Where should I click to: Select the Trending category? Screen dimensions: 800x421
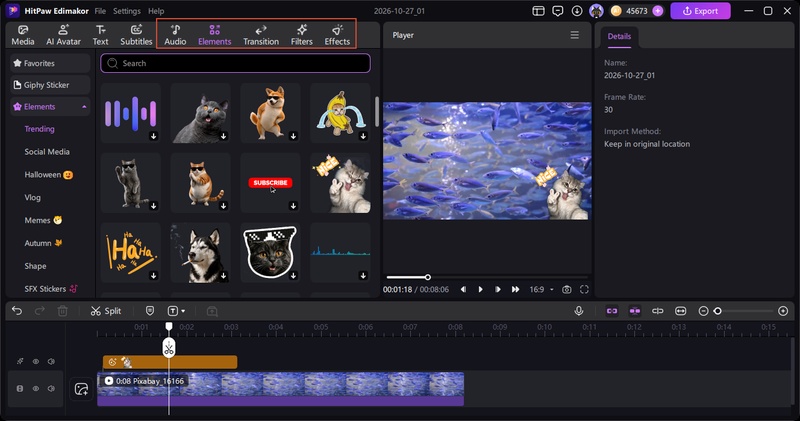point(39,129)
